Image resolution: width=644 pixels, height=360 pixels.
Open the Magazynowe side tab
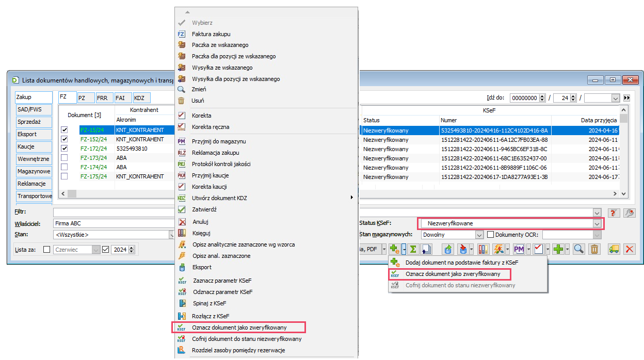(x=34, y=171)
